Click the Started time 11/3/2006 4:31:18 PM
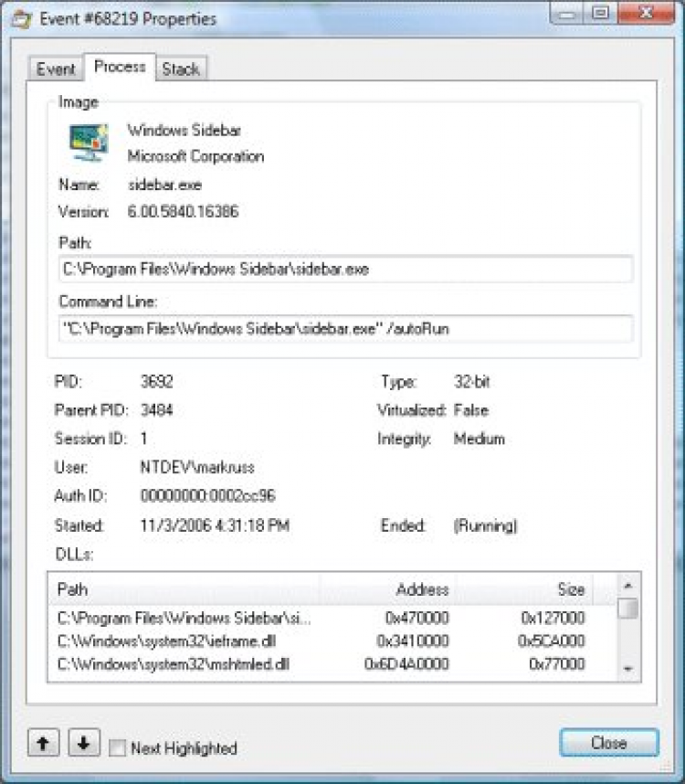The image size is (685, 784). (215, 525)
